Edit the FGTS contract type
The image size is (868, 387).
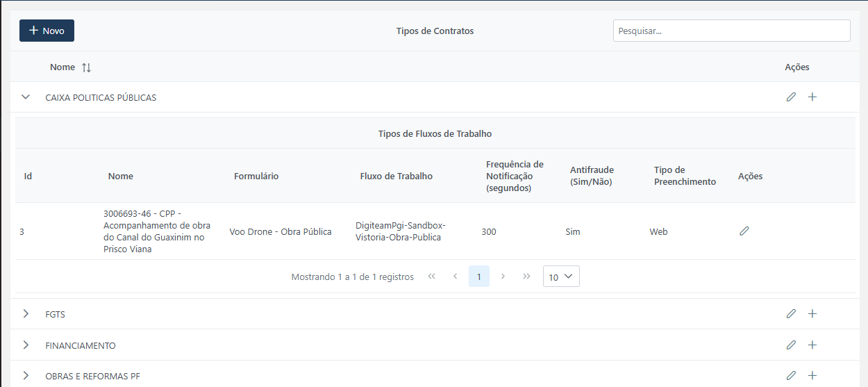(791, 314)
